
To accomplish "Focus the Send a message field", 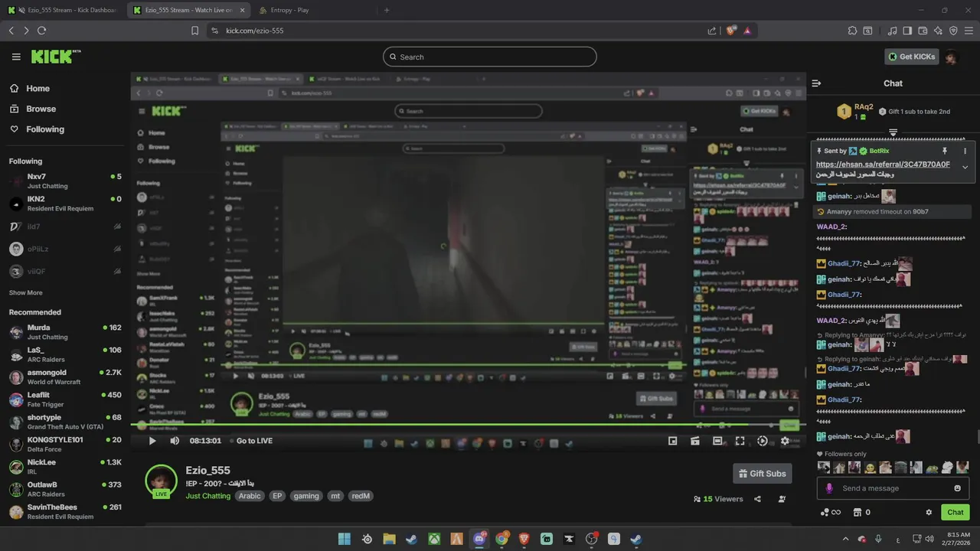I will point(893,488).
